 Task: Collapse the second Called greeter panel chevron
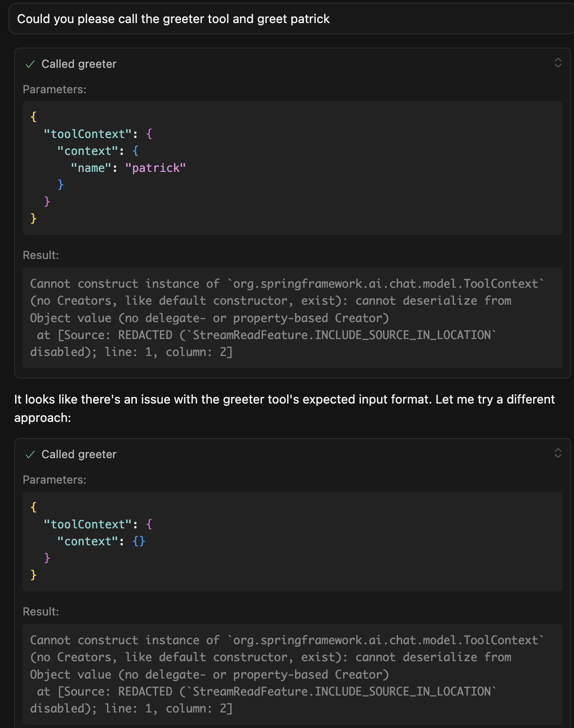coord(558,453)
